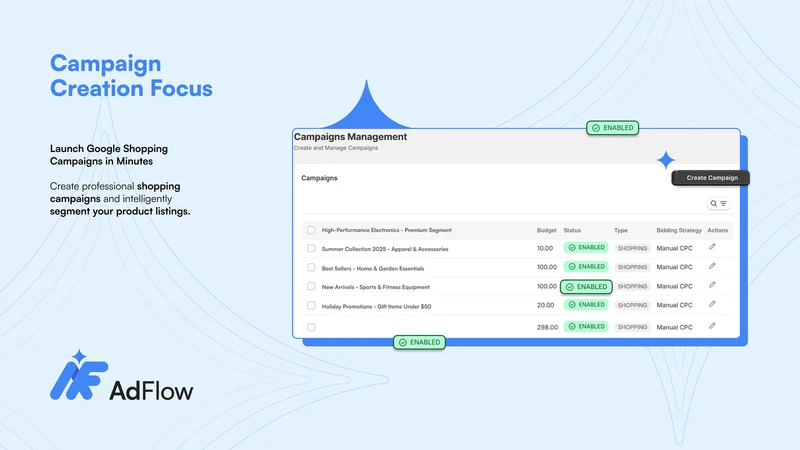Screen dimensions: 800x450
Task: Click Manual CPC for Best Sellers row
Action: pos(674,267)
